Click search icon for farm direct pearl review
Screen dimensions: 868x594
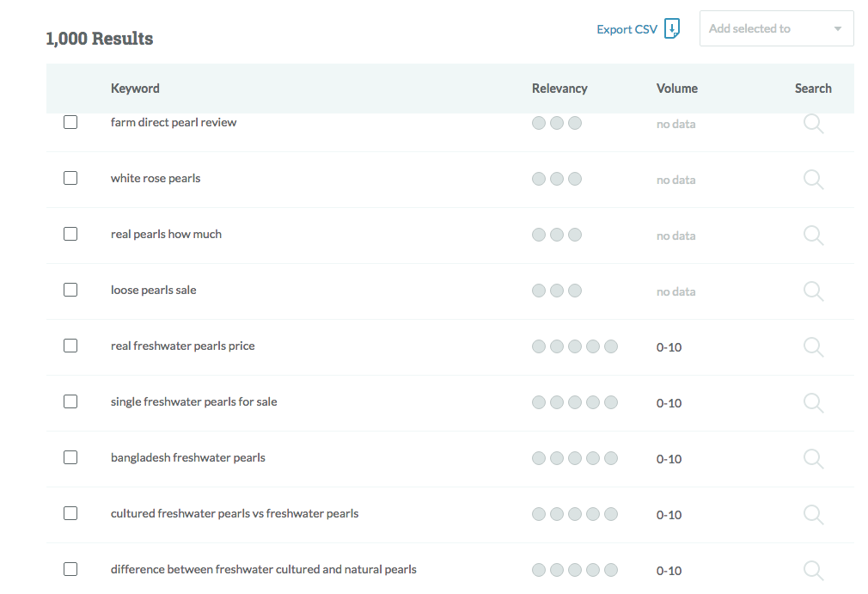(x=813, y=124)
